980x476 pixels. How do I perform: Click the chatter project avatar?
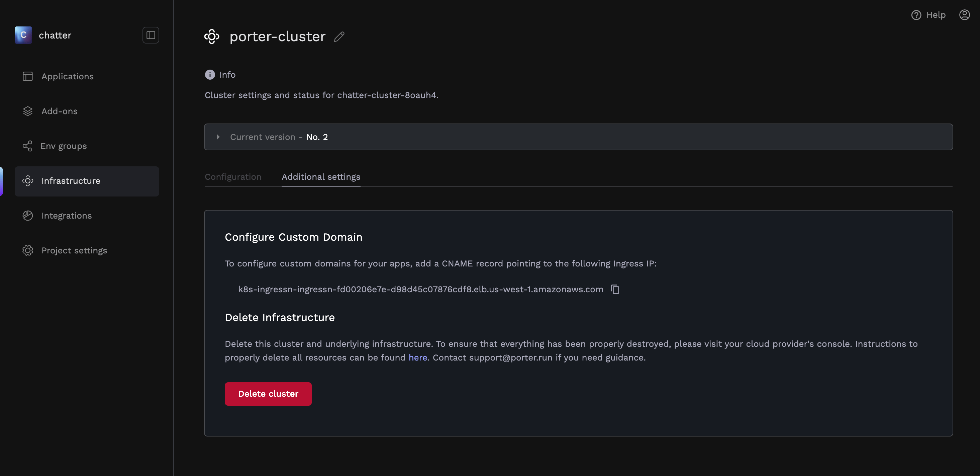pyautogui.click(x=23, y=35)
